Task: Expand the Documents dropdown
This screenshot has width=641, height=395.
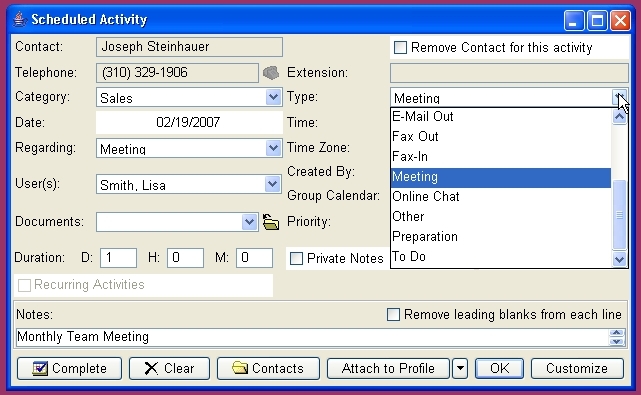Action: point(249,222)
